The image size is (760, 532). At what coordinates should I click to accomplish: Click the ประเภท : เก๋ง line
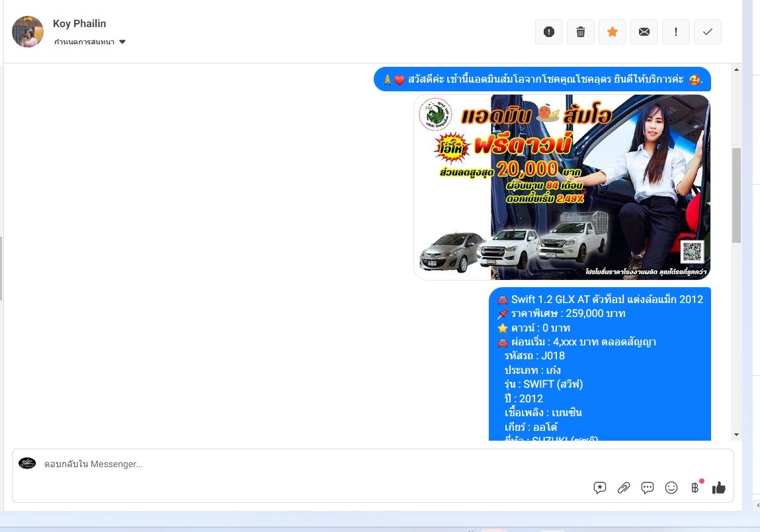532,370
